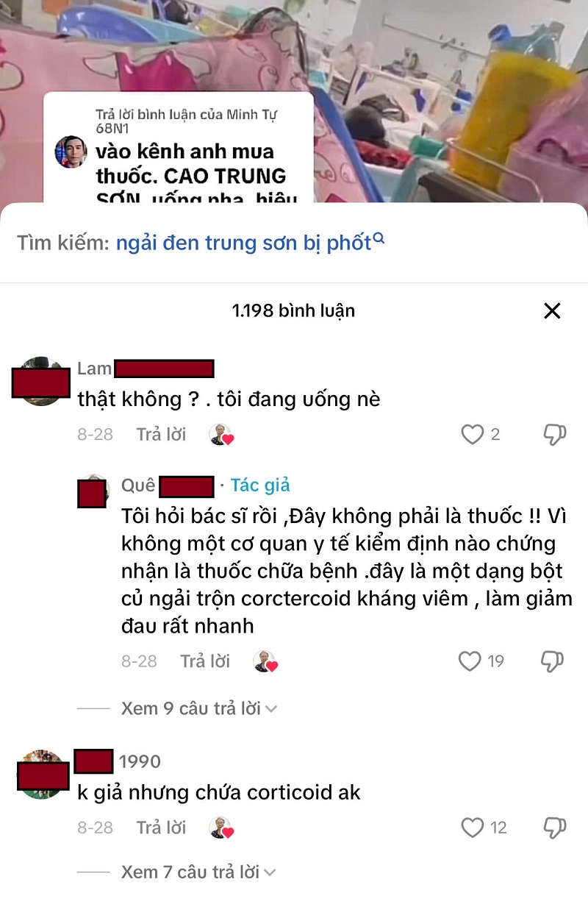Tap creator-liked badge under the author's reply
The height and width of the screenshot is (907, 588).
(x=265, y=661)
